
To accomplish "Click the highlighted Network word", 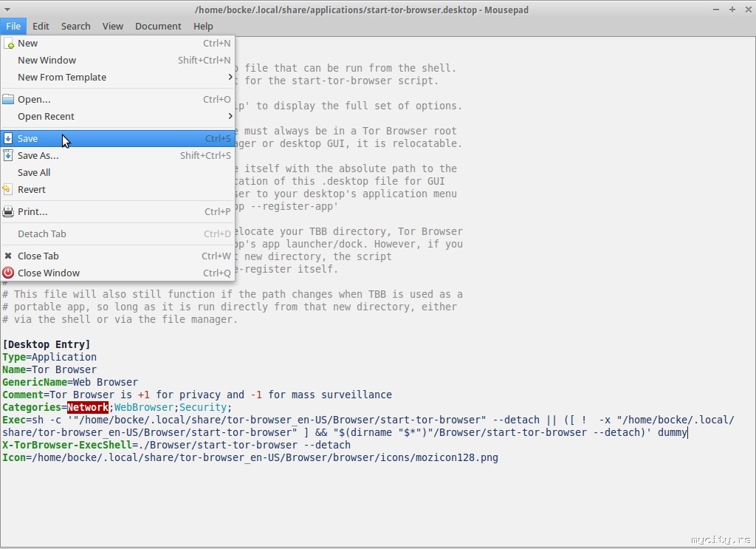I will (x=88, y=407).
